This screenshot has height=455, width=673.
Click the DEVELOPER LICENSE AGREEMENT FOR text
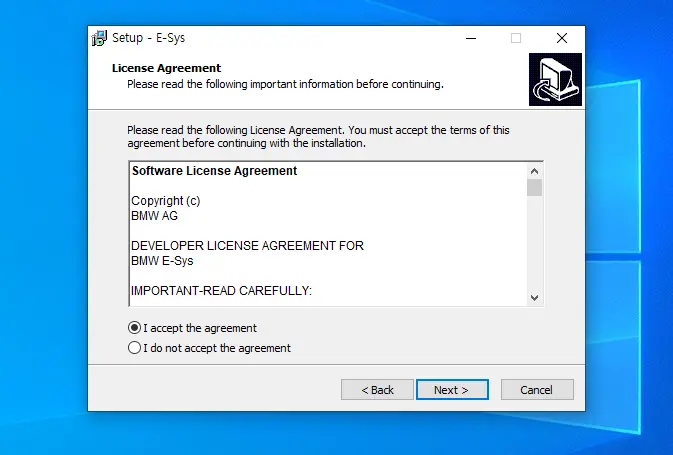point(247,246)
